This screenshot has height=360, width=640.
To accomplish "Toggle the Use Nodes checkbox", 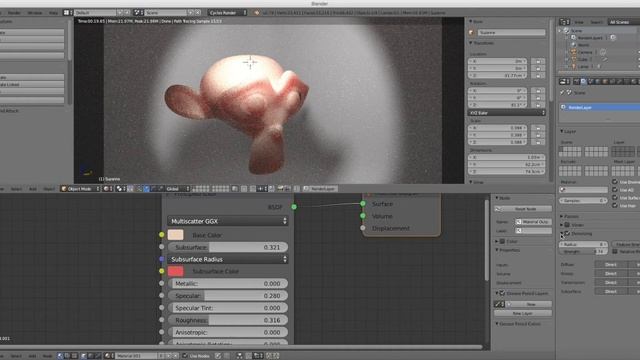I will click(x=185, y=356).
